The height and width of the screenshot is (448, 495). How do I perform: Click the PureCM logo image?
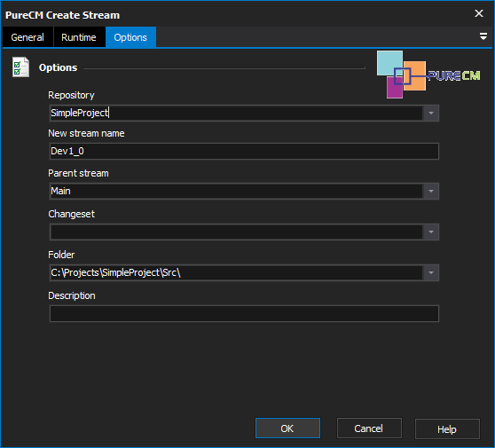point(428,75)
